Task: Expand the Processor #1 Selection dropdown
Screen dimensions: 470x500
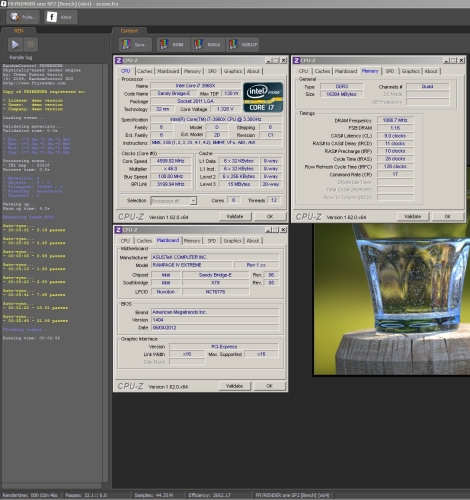Action: pos(193,201)
